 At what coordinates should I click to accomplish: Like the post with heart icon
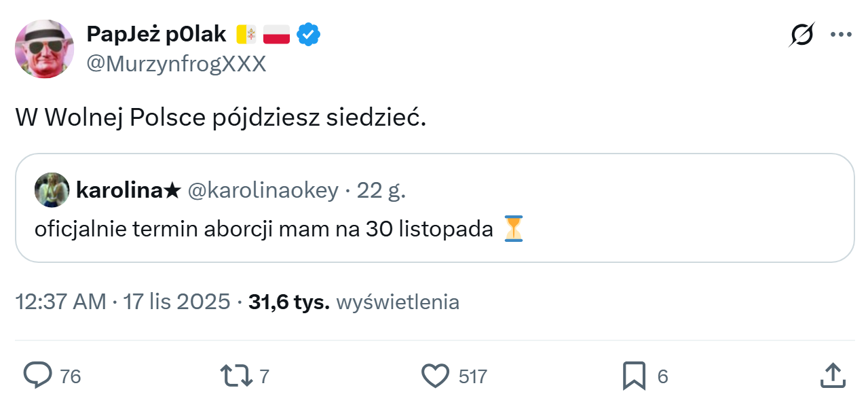pyautogui.click(x=436, y=375)
